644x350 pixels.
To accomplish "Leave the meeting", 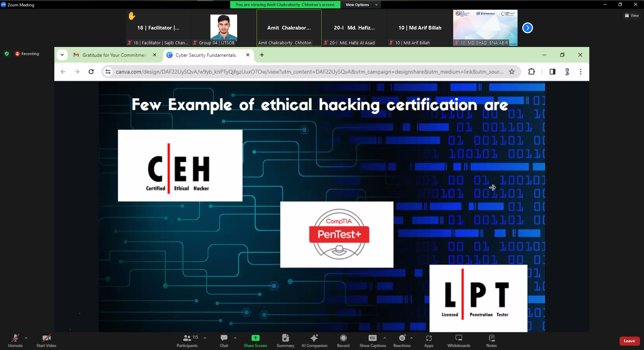I will (629, 341).
